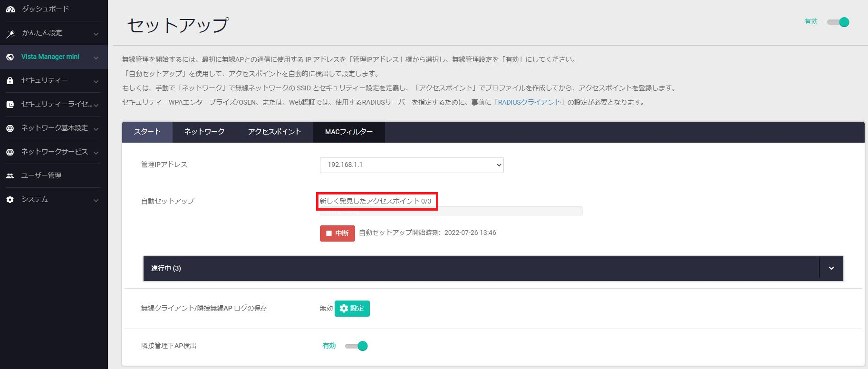Open the 管理IPアドレス dropdown

coord(412,165)
